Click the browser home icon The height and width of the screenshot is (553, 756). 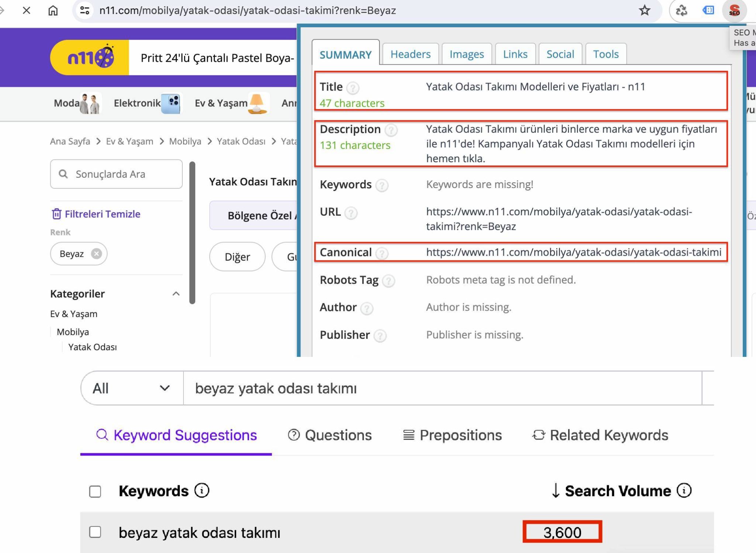tap(53, 10)
